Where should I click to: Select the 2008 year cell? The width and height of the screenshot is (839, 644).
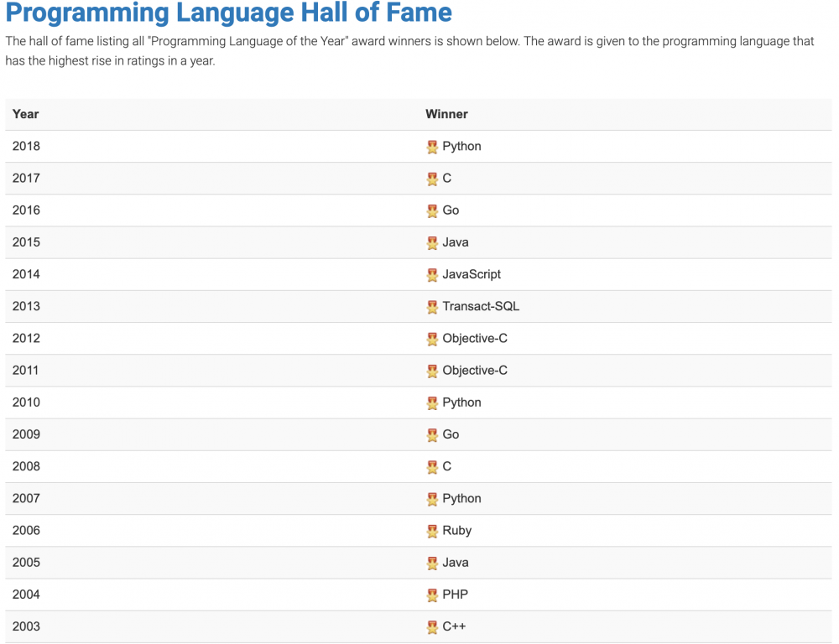[x=26, y=467]
